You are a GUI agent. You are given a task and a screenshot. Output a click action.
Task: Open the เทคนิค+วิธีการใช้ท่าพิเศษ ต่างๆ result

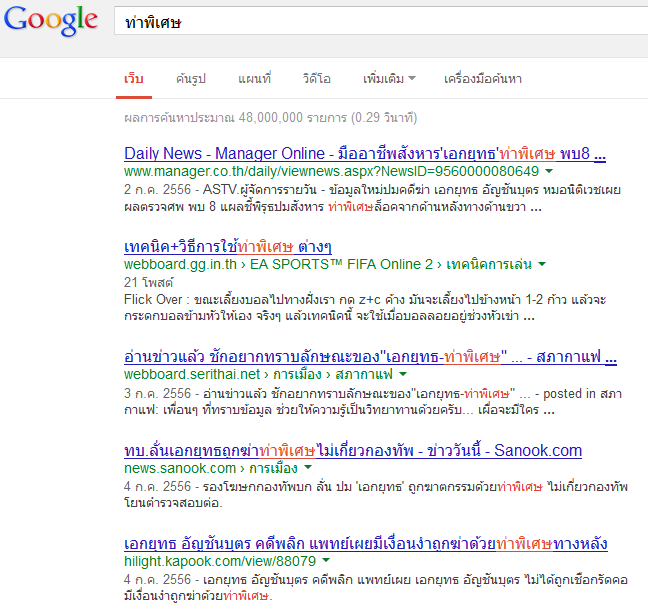(228, 247)
